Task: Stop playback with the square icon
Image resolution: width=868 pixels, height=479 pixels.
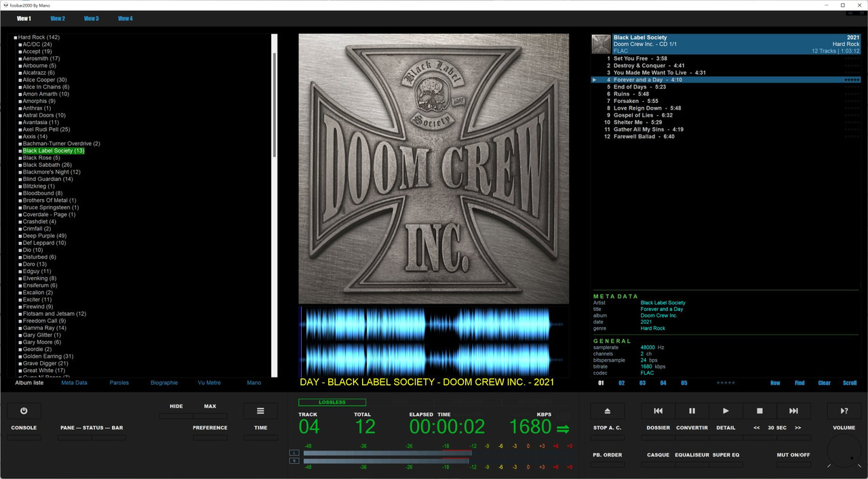Action: coord(759,411)
